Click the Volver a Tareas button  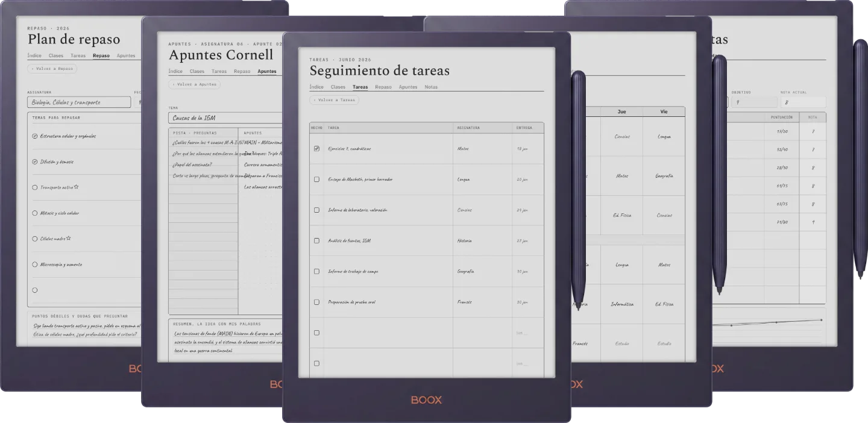coord(335,100)
